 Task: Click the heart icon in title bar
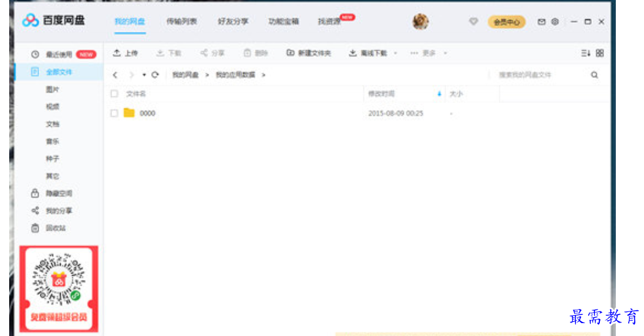[474, 21]
